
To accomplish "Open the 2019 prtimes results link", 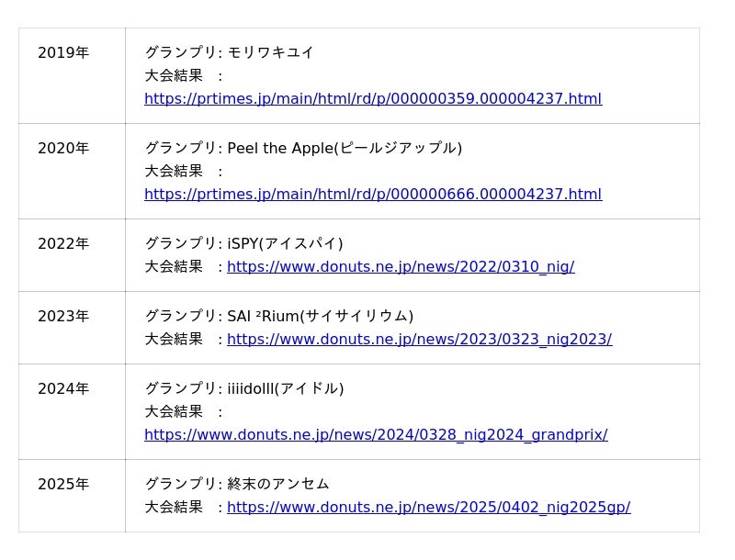I will (373, 99).
